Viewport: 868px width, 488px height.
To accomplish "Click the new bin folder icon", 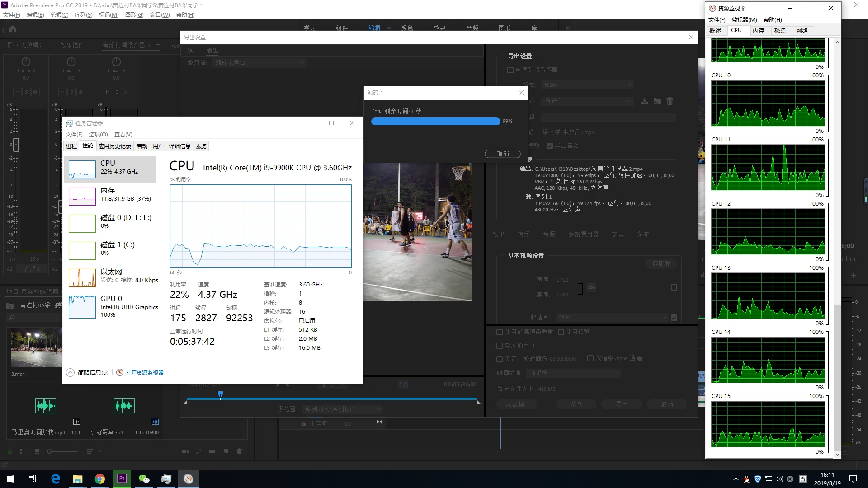I will point(212,451).
